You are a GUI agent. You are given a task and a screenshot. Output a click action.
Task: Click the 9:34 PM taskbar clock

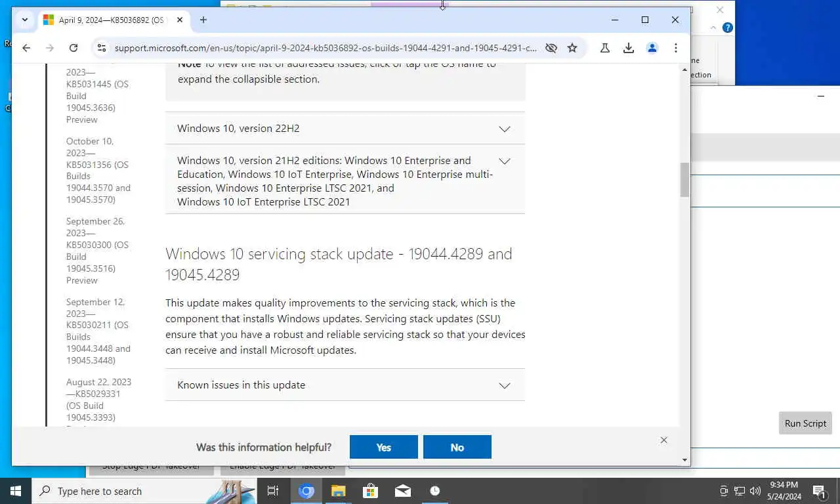(x=784, y=491)
